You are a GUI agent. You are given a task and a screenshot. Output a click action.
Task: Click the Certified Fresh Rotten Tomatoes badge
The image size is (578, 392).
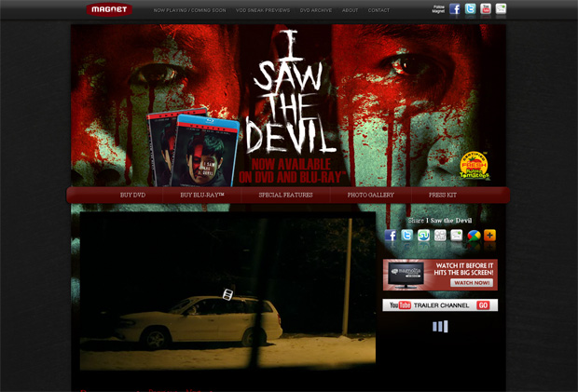[475, 166]
